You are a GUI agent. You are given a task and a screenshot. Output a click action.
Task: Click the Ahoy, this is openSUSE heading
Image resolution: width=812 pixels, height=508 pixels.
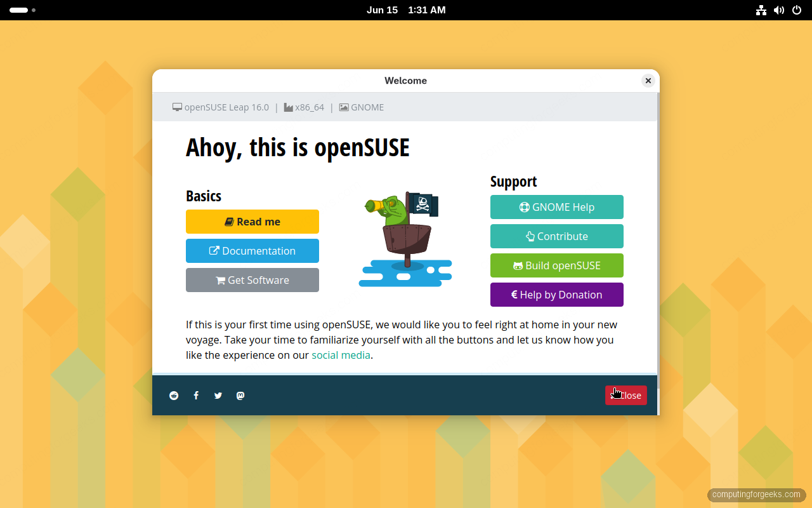click(x=298, y=147)
